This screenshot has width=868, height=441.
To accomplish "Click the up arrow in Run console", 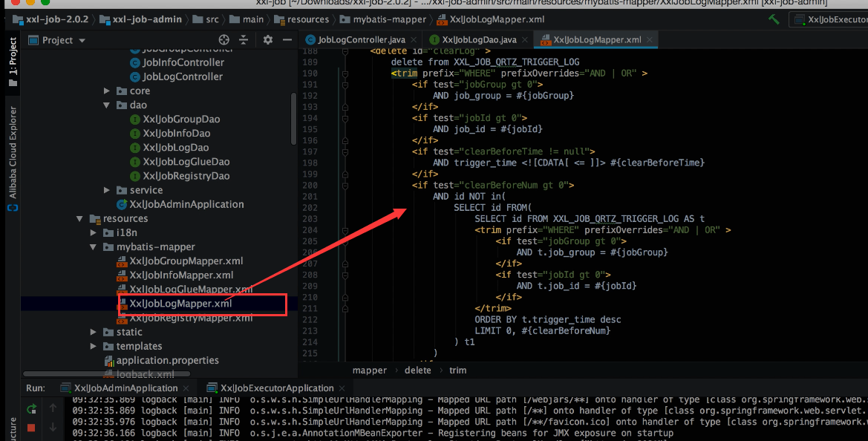I will tap(53, 408).
